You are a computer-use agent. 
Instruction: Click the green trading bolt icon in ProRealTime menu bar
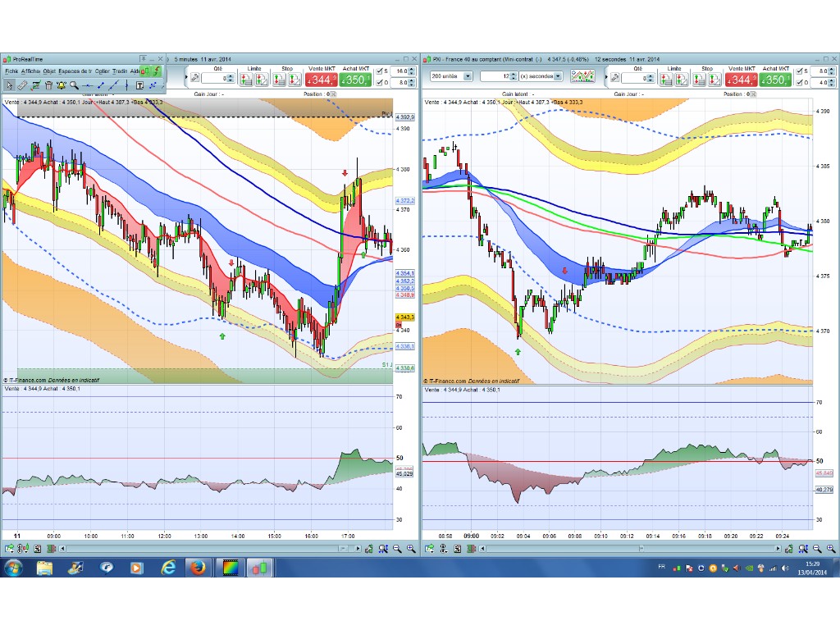point(157,71)
